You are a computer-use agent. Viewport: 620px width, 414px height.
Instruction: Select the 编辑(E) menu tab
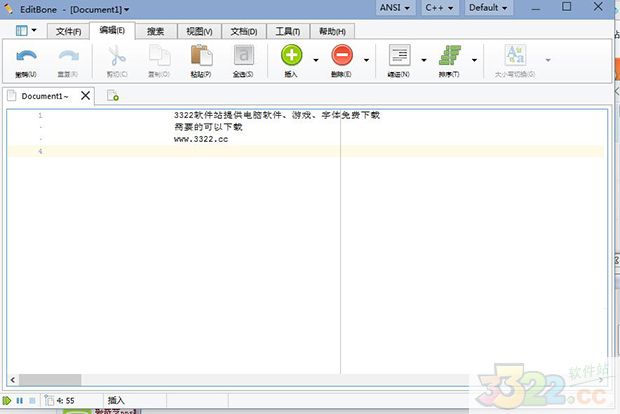point(112,30)
